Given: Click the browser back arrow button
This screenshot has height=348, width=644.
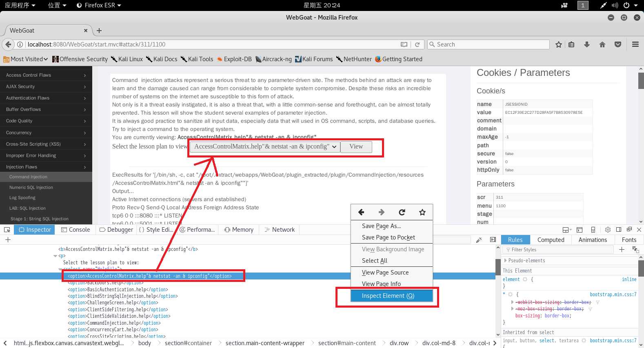Looking at the screenshot, I should point(8,44).
